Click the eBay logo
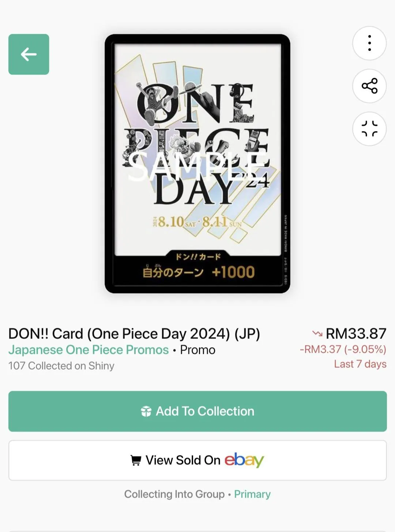Image resolution: width=395 pixels, height=532 pixels. [x=244, y=460]
